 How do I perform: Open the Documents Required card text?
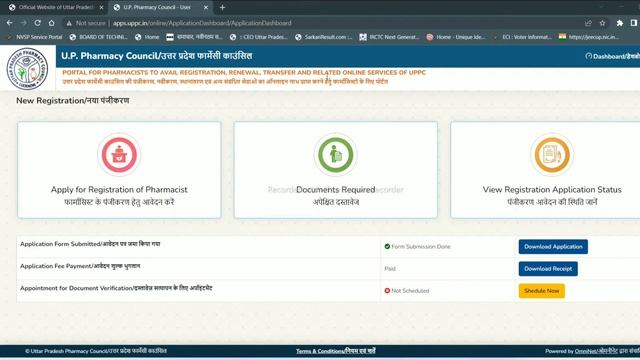336,190
